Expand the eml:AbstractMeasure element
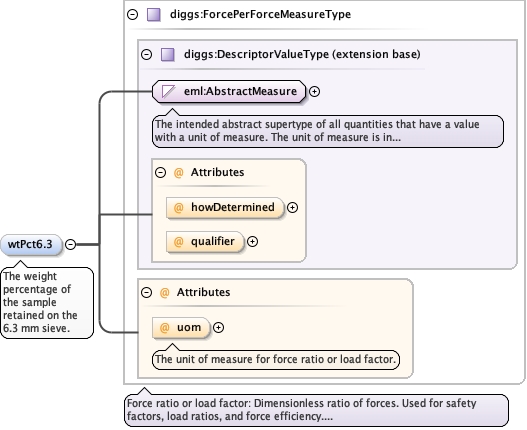Image resolution: width=527 pixels, height=430 pixels. pyautogui.click(x=314, y=91)
